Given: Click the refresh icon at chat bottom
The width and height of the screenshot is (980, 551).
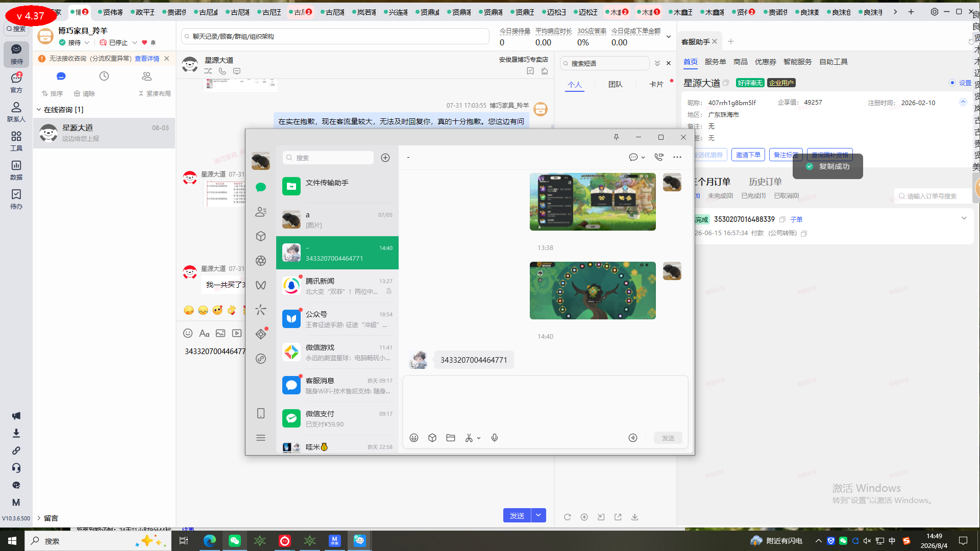Looking at the screenshot, I should [567, 517].
